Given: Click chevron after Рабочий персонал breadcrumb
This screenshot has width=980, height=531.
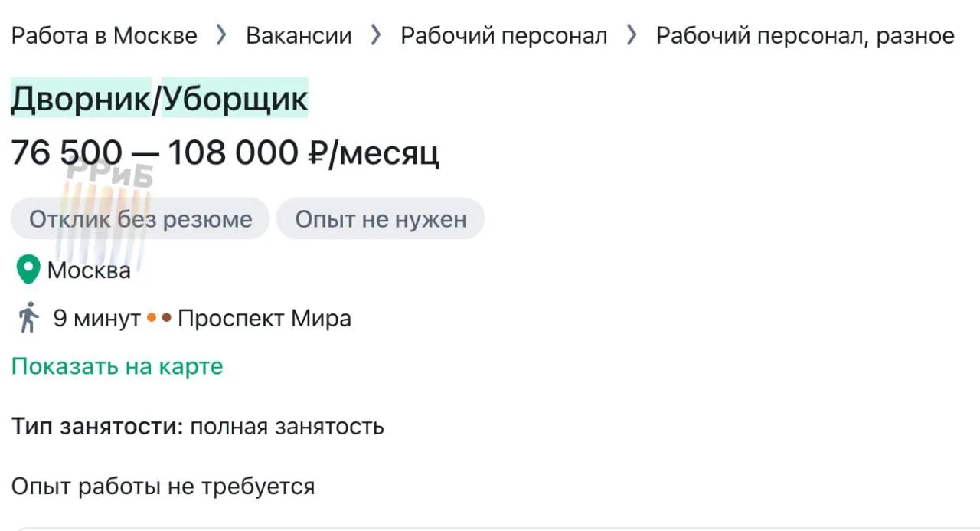Looking at the screenshot, I should tap(632, 35).
